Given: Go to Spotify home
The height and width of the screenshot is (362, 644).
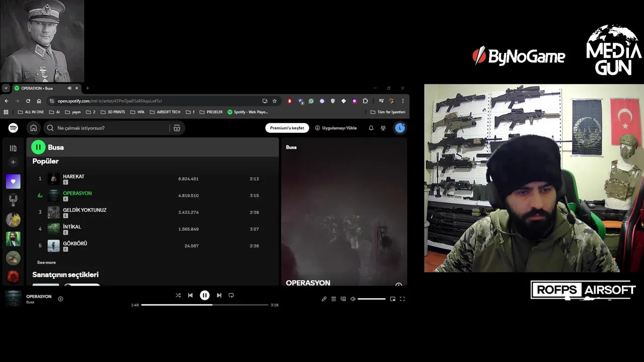Looking at the screenshot, I should (33, 128).
